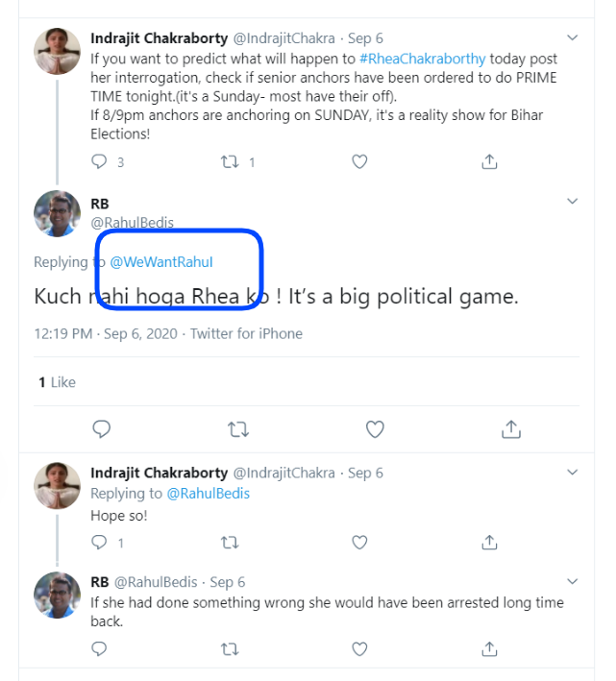Like RB's 'big political game' tweet
This screenshot has width=616, height=681.
pyautogui.click(x=375, y=428)
